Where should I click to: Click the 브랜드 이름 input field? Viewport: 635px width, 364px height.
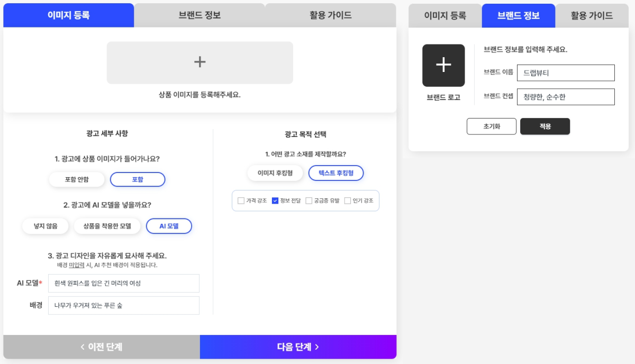566,72
